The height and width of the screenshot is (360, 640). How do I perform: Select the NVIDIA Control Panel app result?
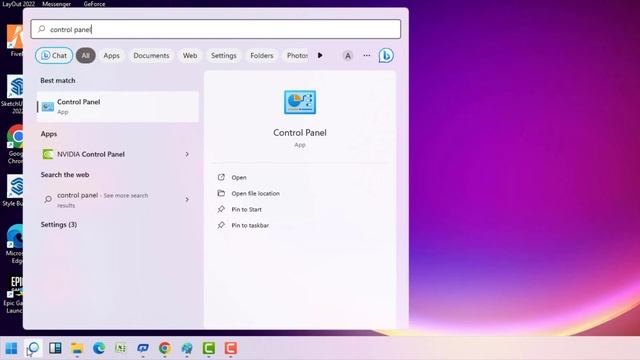click(118, 154)
